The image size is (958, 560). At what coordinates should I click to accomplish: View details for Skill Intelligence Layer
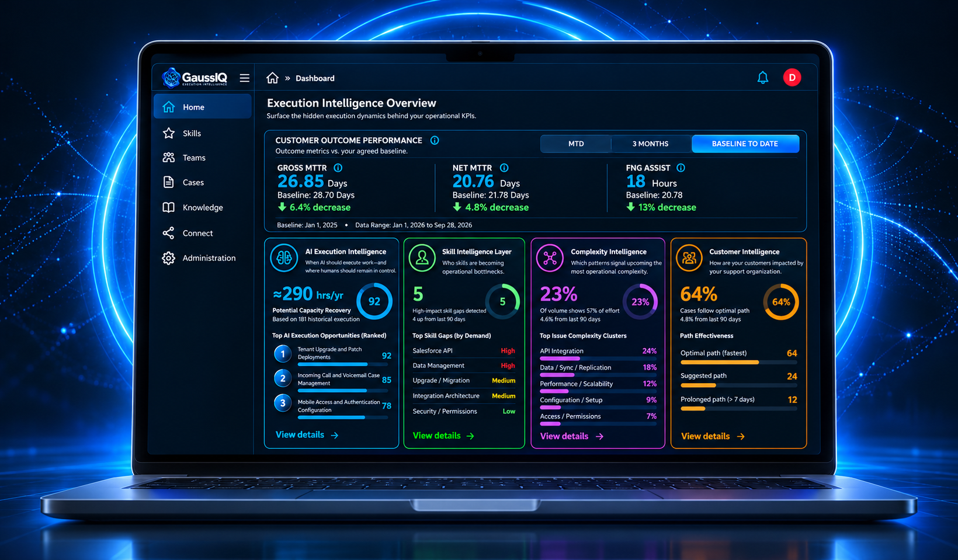[x=443, y=436]
